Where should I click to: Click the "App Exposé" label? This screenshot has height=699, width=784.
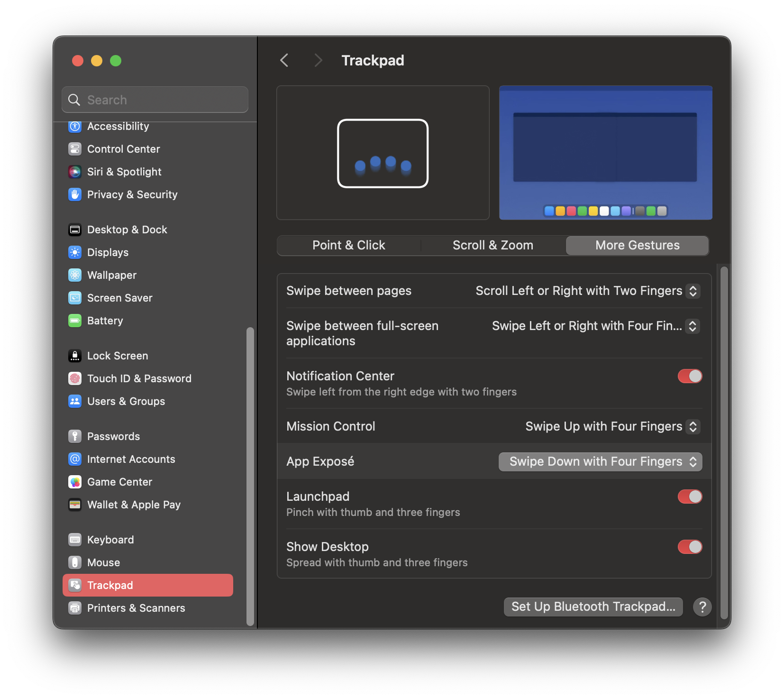(x=320, y=461)
